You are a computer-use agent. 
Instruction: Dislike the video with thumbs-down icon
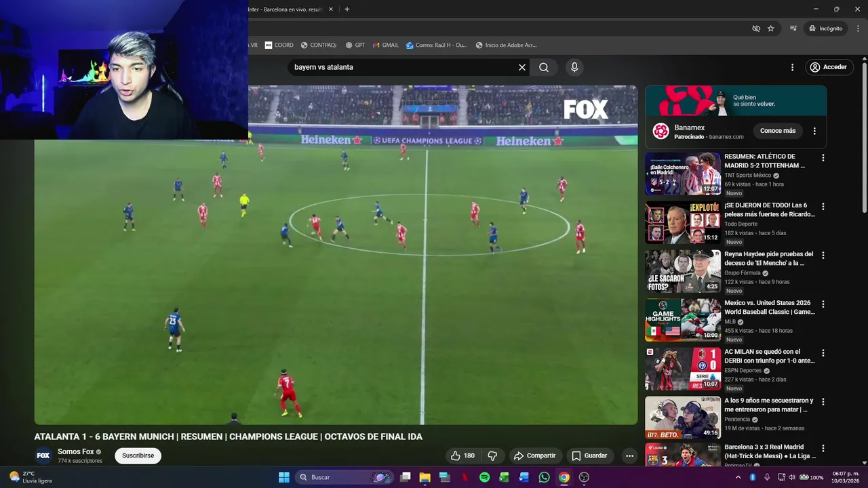pos(493,455)
